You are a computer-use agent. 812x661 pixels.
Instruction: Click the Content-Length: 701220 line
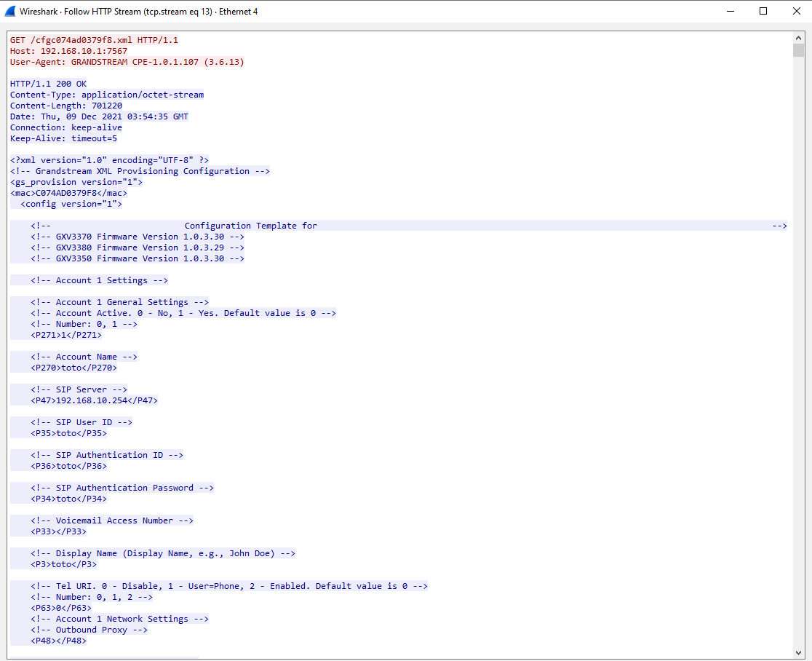65,105
